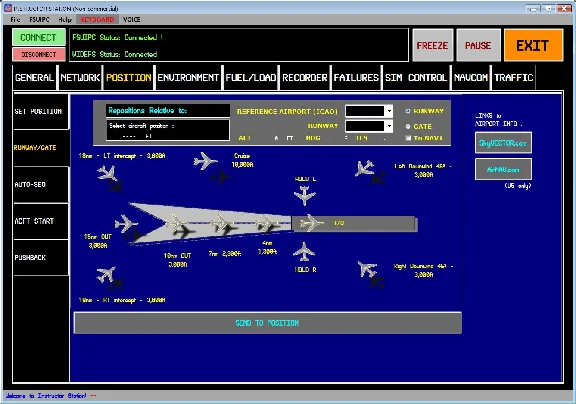
Task: Click the Welcome to Instructor Station status text
Action: coord(46,396)
